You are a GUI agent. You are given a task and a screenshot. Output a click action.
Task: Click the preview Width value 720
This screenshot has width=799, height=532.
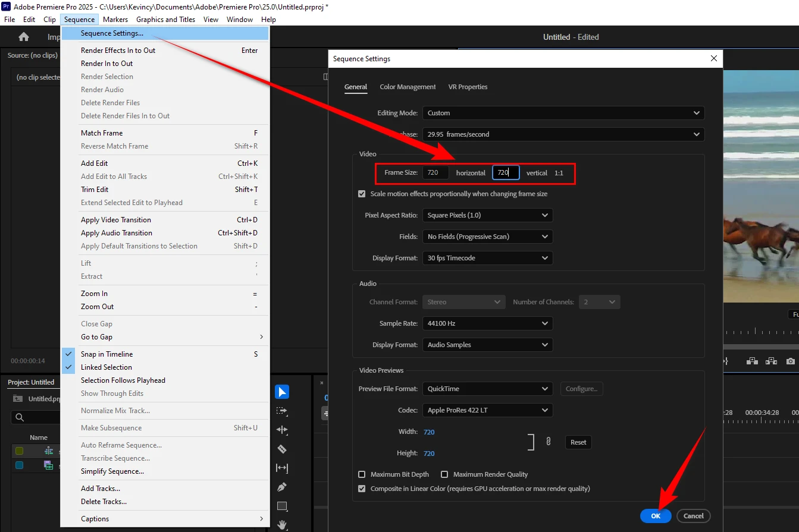(x=429, y=432)
